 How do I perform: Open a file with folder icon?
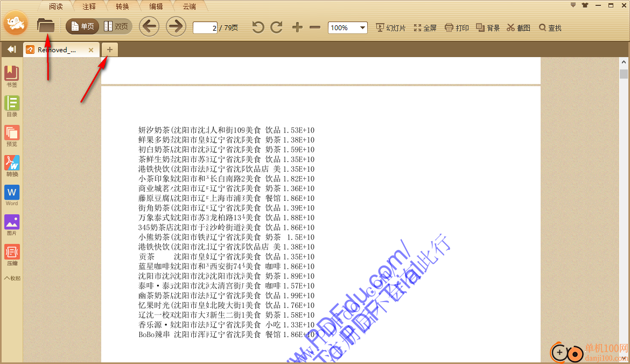pos(46,25)
